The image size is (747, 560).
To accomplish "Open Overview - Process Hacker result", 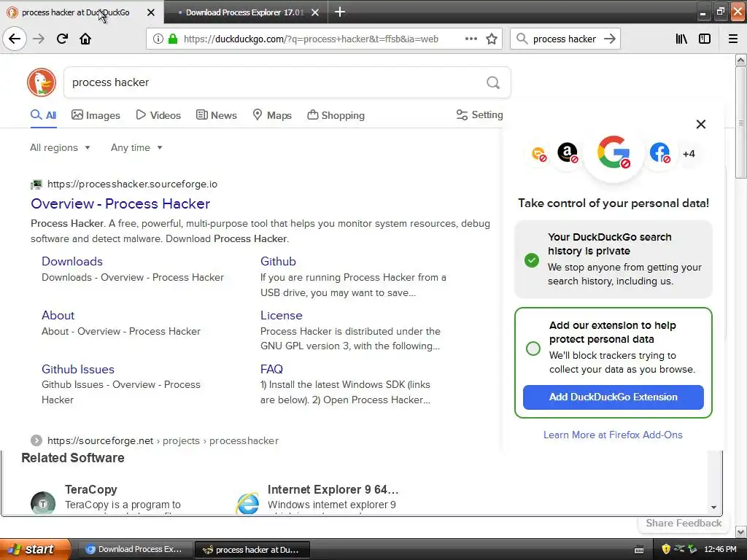I will pyautogui.click(x=120, y=203).
